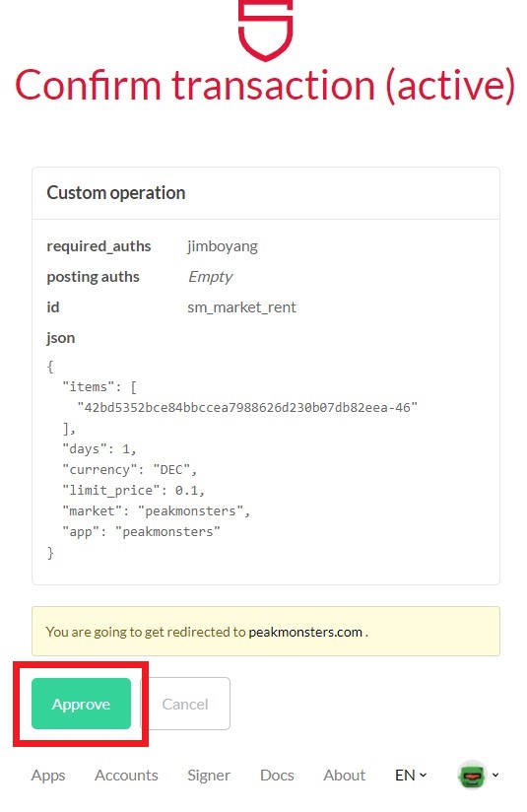Image resolution: width=527 pixels, height=812 pixels.
Task: Click the Confirm transaction (active) heading
Action: click(265, 85)
